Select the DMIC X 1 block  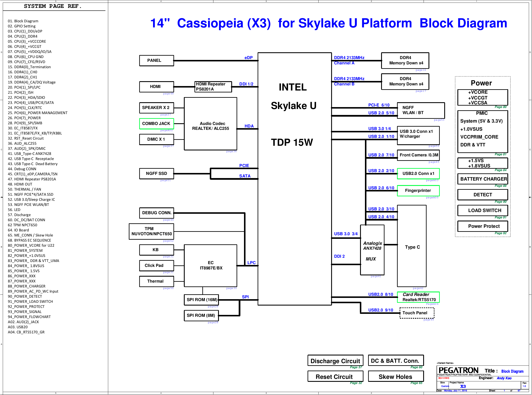(x=157, y=139)
